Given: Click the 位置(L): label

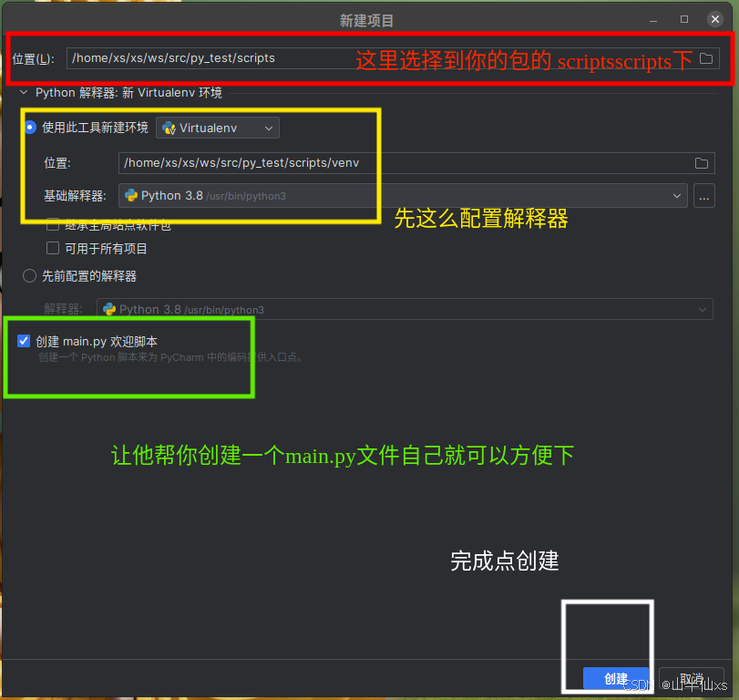Looking at the screenshot, I should tap(34, 59).
